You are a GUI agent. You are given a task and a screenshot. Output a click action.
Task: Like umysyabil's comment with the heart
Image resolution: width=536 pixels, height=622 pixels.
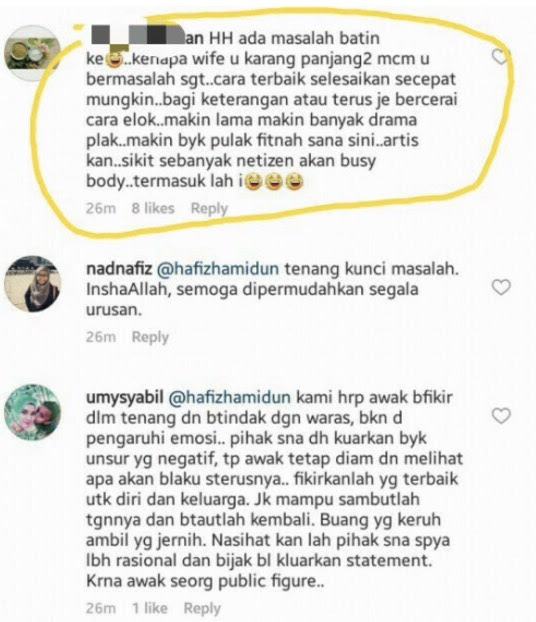(501, 416)
